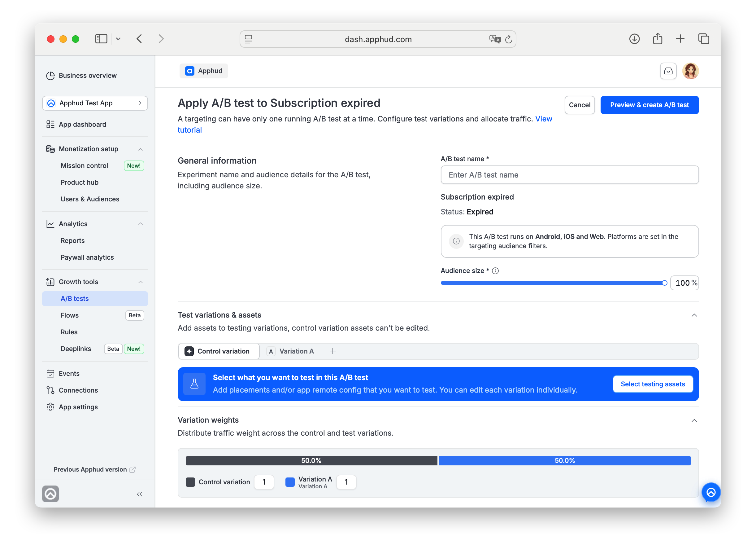Edit the Variation A weight field
The image size is (756, 554).
click(x=346, y=482)
